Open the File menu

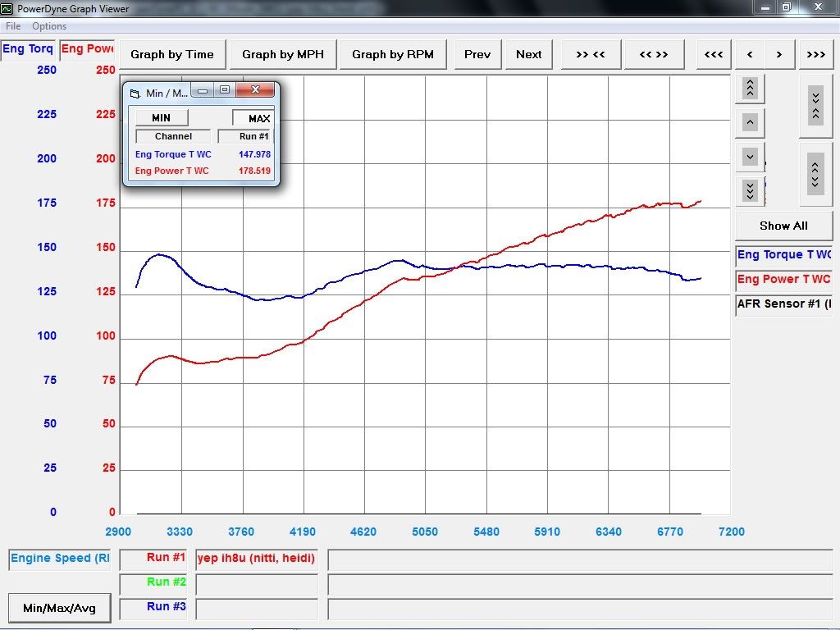click(13, 26)
